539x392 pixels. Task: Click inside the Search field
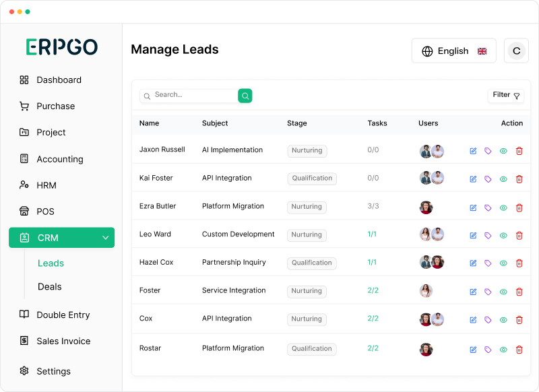(189, 96)
